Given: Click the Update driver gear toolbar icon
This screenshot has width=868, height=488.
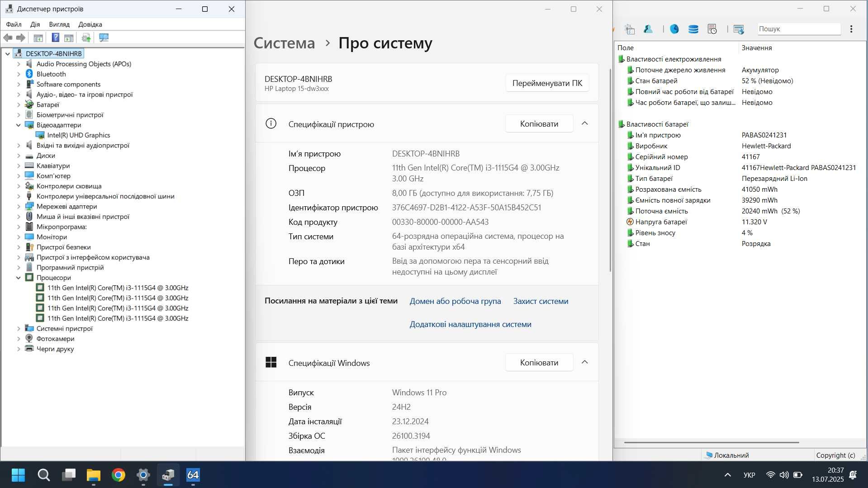Looking at the screenshot, I should 86,38.
